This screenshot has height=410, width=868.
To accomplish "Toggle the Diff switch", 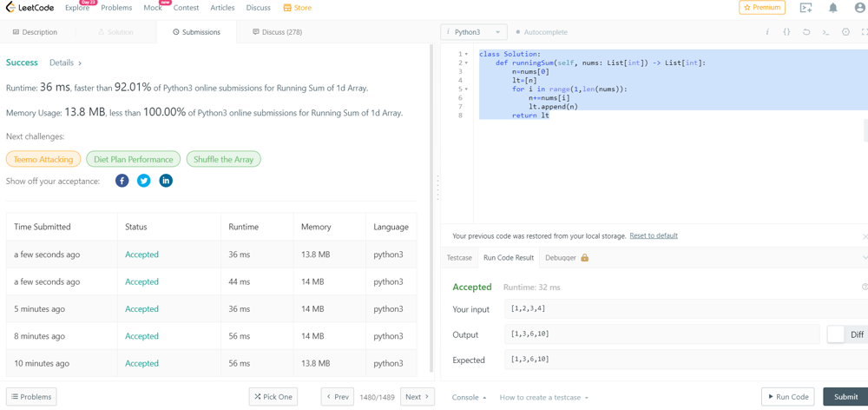I will click(x=837, y=334).
